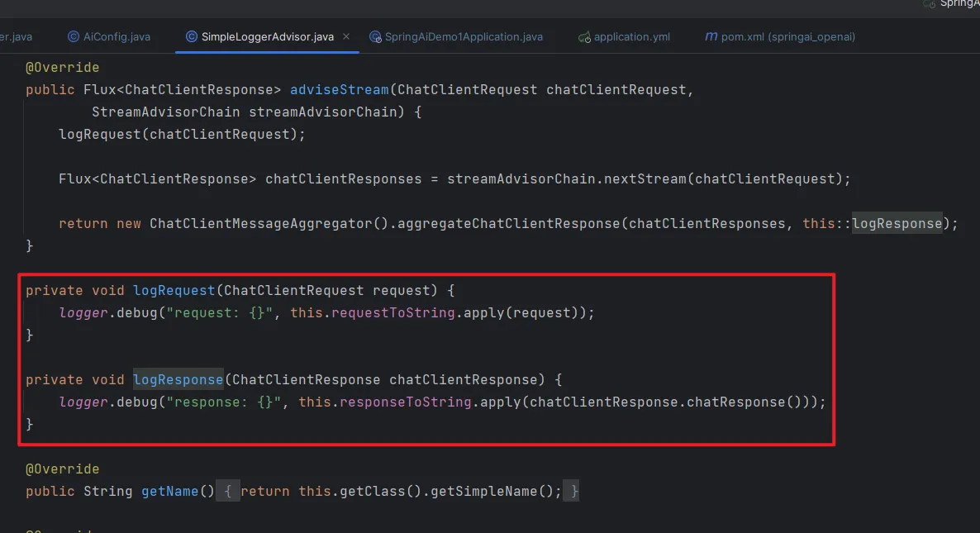Click the adviseStream method name
This screenshot has width=980, height=533.
click(x=340, y=90)
